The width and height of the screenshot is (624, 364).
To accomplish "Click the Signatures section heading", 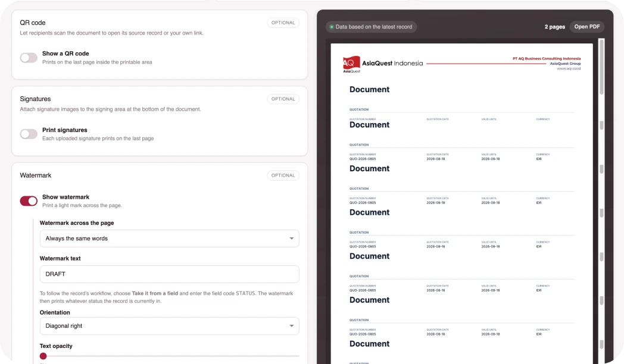I will pyautogui.click(x=35, y=99).
